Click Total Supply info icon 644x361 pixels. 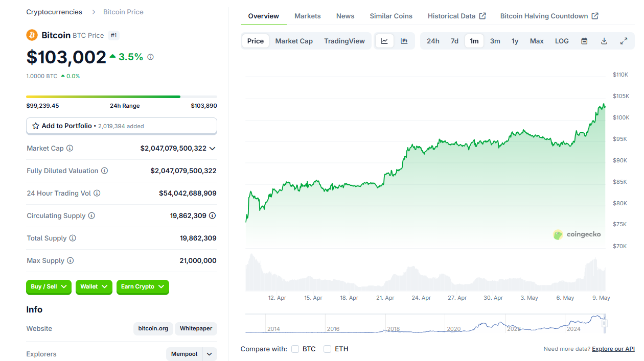click(73, 238)
